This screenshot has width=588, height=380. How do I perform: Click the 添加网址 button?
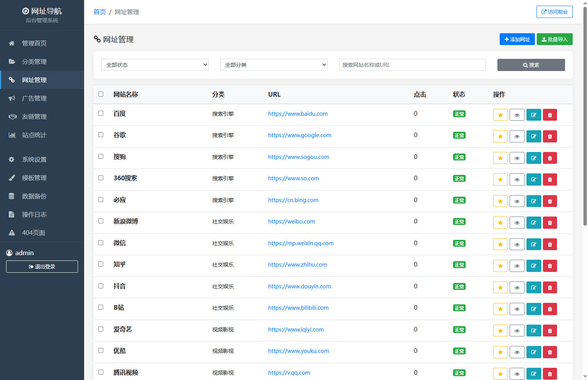pyautogui.click(x=517, y=39)
